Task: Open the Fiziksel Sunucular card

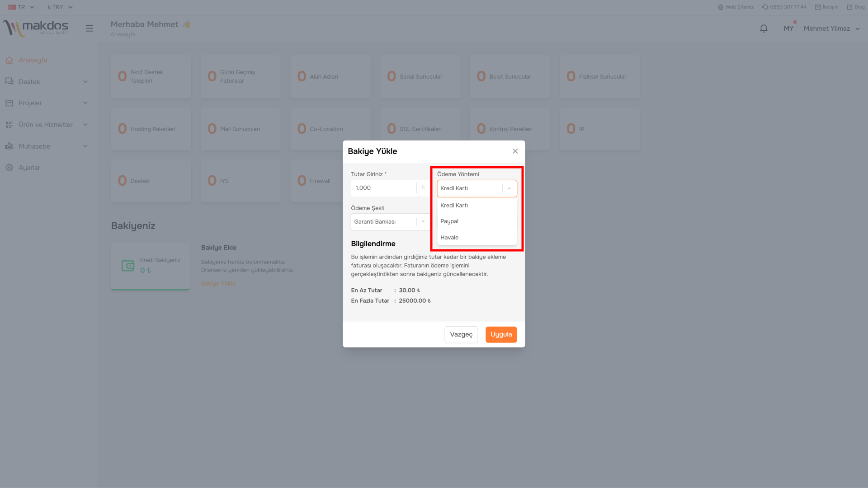Action: tap(599, 77)
